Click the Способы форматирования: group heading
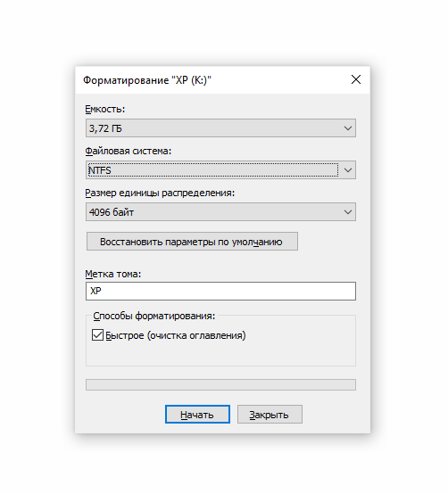448x494 pixels. click(x=153, y=316)
